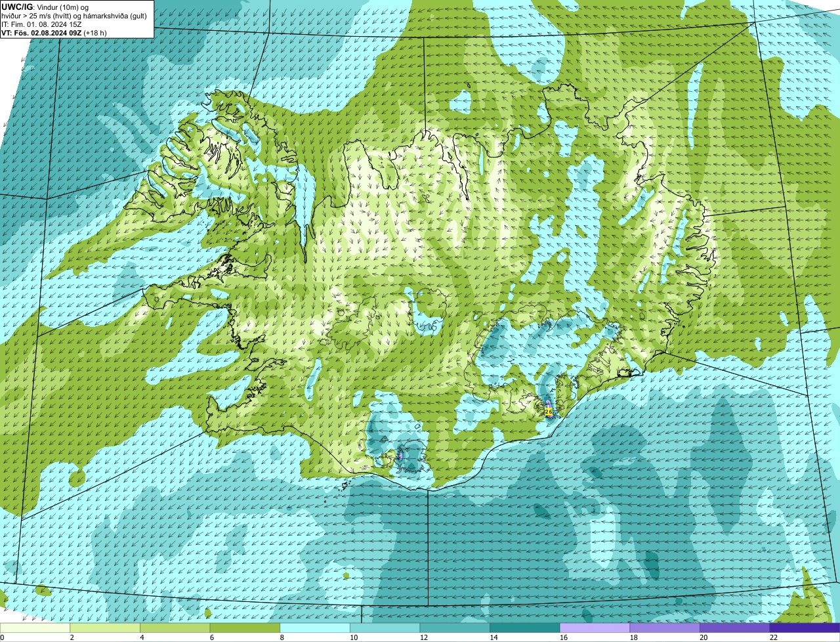Click the legend scale label 18

point(633,637)
